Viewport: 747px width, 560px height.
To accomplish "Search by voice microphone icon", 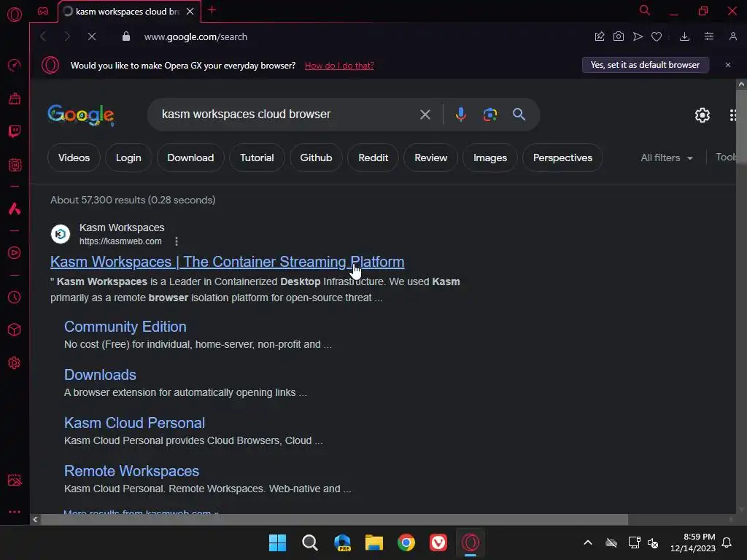I will (x=461, y=114).
